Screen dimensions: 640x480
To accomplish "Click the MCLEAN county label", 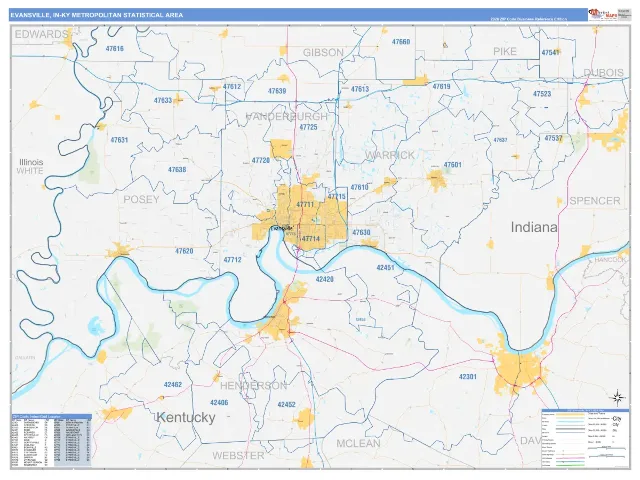I will tap(358, 443).
